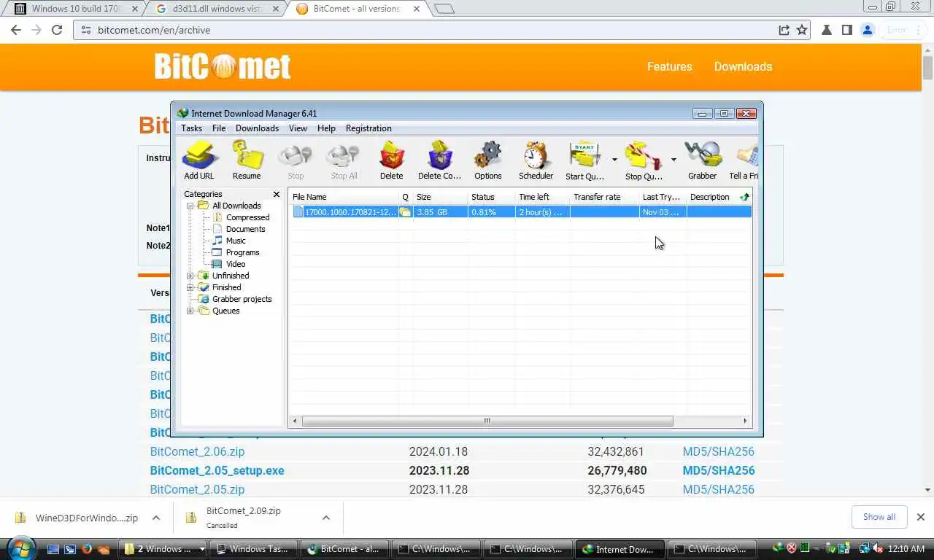Open WineD3DForWindows zip download options chevron
This screenshot has height=560, width=934.
tap(156, 518)
